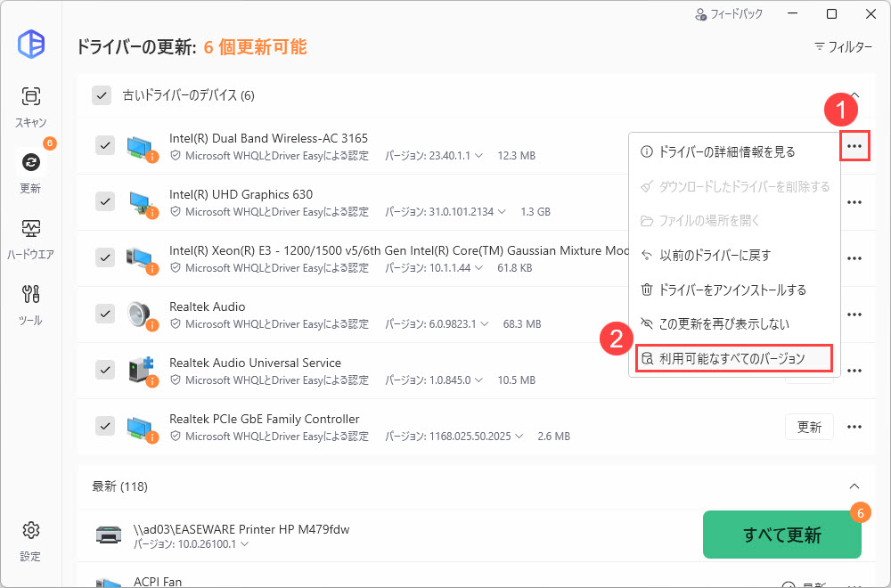The width and height of the screenshot is (891, 588).
Task: Uncheck Realtek Audio Universal Service checkbox
Action: 105,370
